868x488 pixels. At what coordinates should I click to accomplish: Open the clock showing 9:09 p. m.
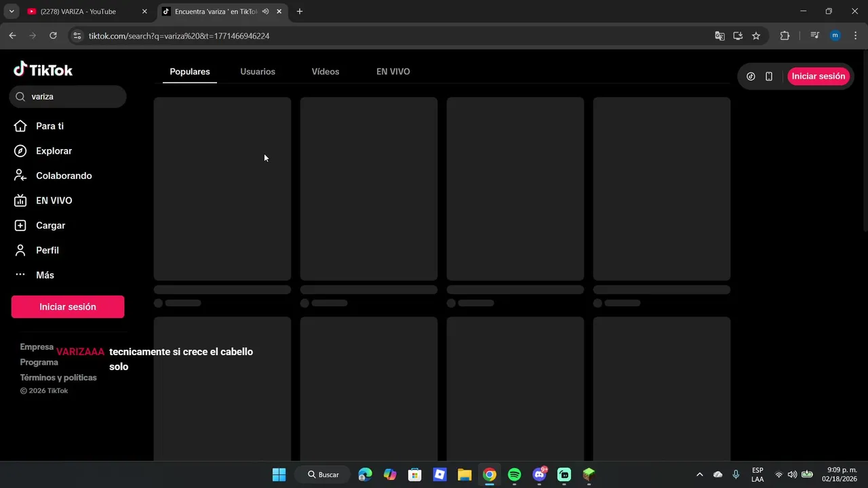coord(841,474)
